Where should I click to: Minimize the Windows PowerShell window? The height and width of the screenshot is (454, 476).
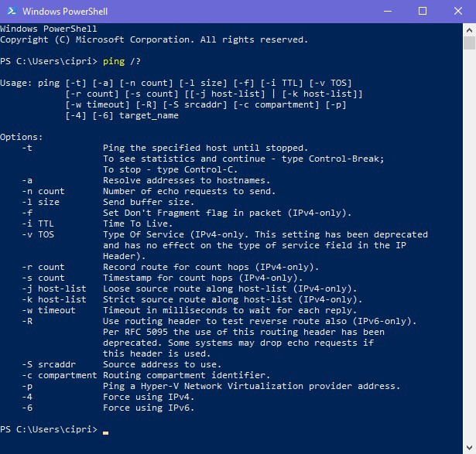click(388, 12)
